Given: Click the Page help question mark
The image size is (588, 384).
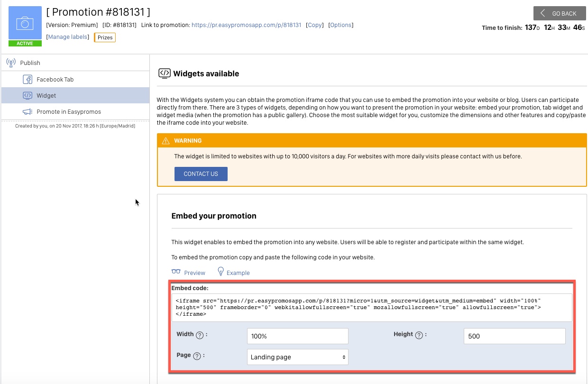Looking at the screenshot, I should click(197, 356).
